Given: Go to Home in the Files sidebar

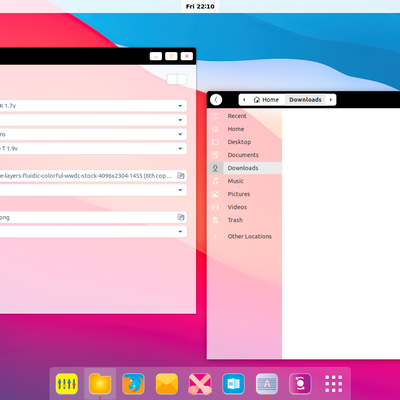Looking at the screenshot, I should pos(244,129).
